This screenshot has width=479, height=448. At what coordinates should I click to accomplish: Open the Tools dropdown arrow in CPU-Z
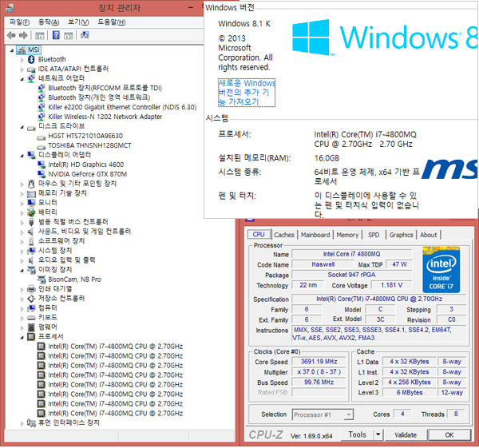pyautogui.click(x=378, y=434)
